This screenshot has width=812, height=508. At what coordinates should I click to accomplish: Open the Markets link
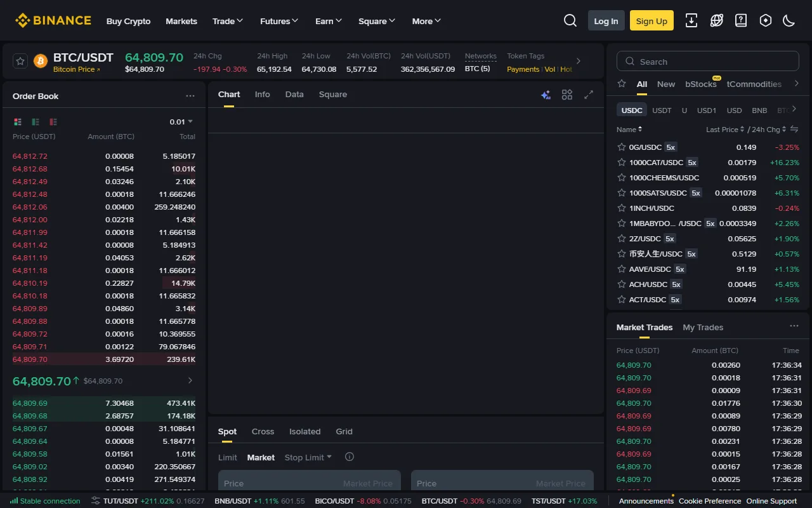tap(181, 21)
